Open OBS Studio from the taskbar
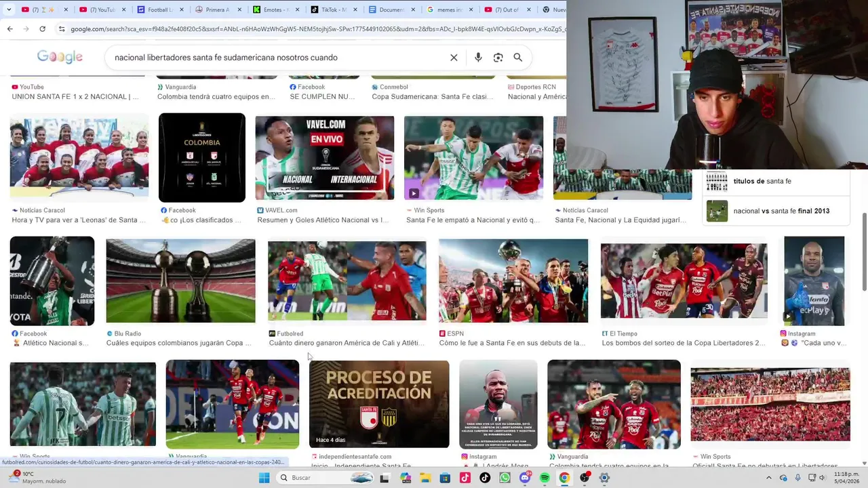This screenshot has height=488, width=868. [x=585, y=478]
